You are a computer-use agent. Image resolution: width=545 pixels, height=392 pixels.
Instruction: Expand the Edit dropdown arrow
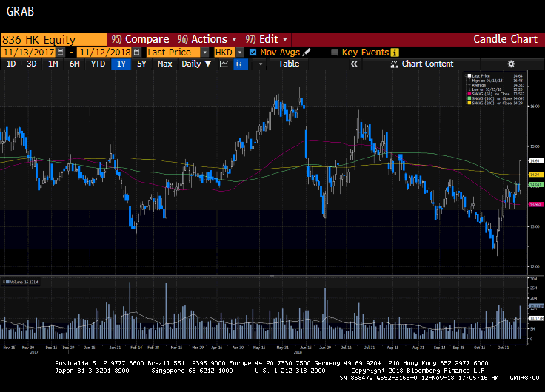(285, 40)
